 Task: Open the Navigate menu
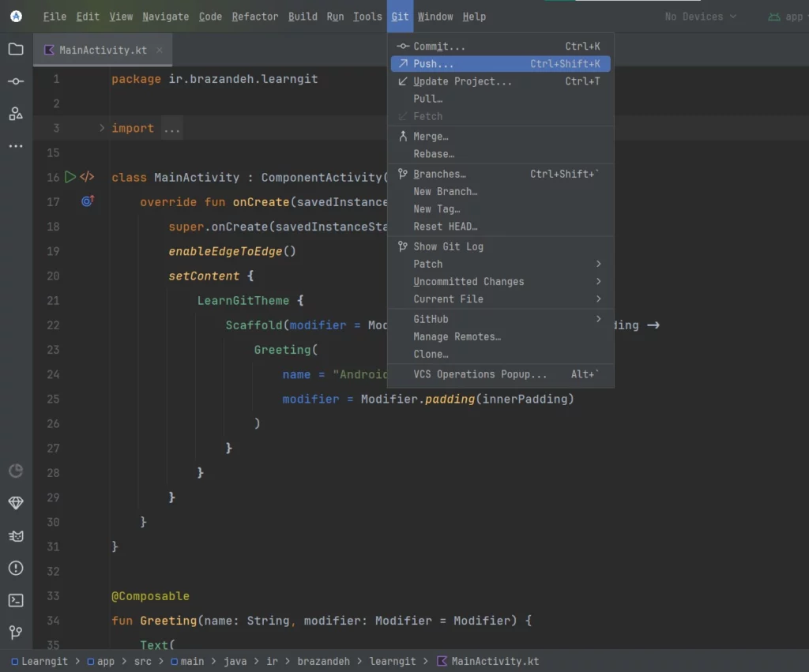point(166,17)
